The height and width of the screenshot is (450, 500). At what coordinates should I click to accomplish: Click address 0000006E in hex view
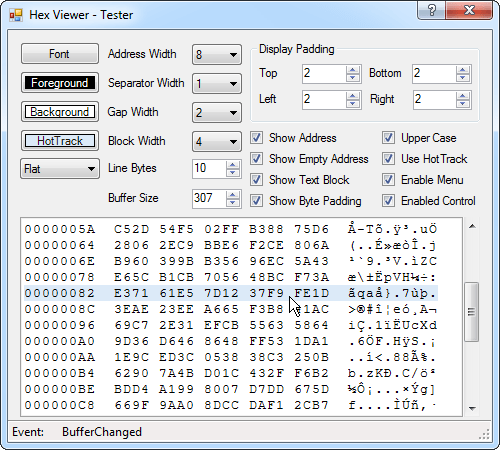[60, 261]
